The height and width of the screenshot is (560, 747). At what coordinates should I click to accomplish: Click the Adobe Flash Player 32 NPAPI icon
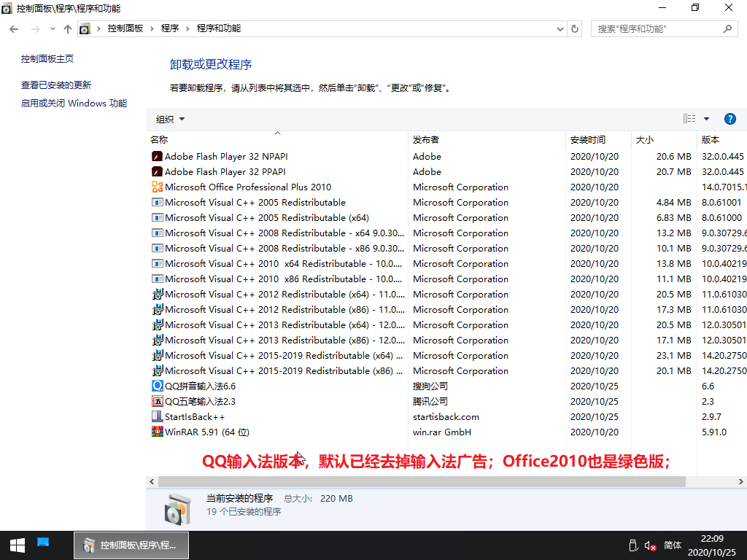[157, 156]
